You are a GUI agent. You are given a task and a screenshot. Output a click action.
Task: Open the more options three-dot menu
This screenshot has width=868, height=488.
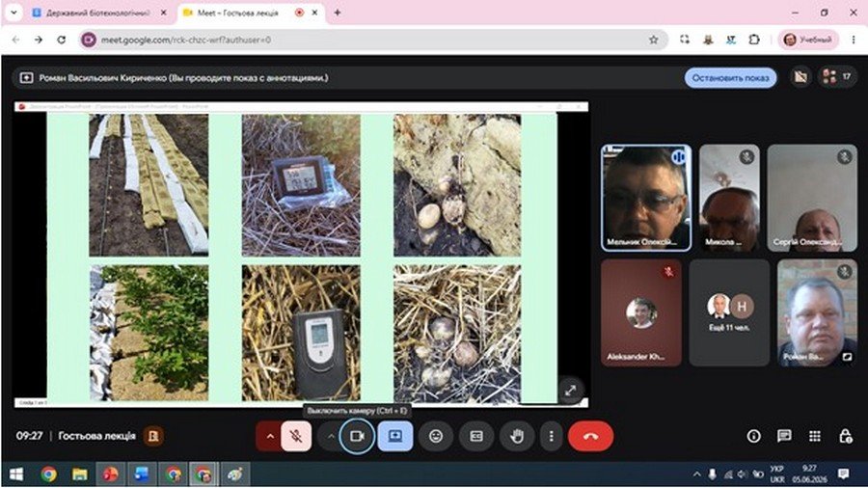click(552, 436)
